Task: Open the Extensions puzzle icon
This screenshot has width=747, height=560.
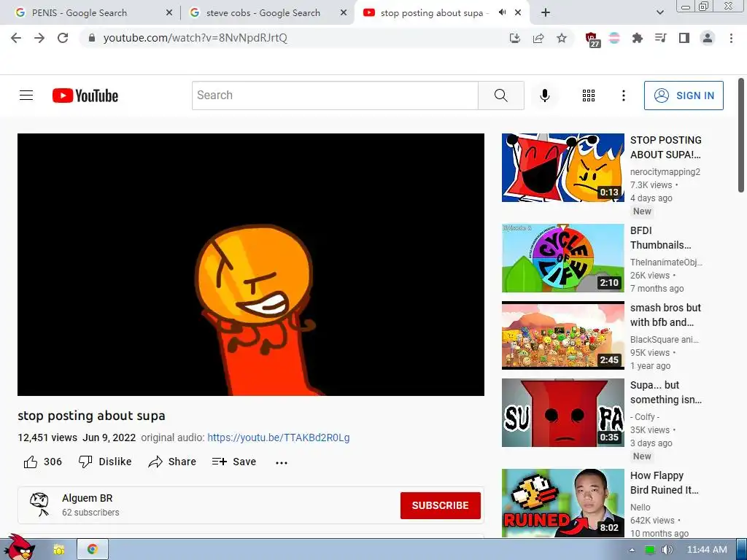Action: [x=637, y=38]
